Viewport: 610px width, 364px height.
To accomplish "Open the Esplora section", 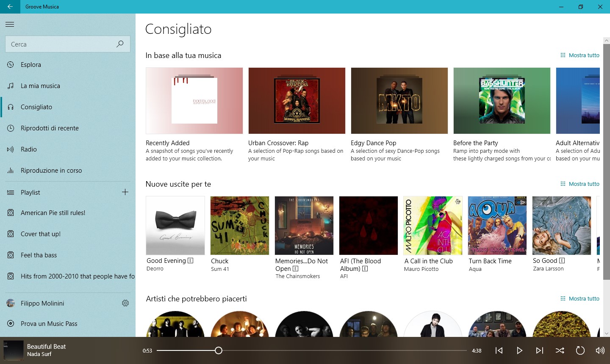I will pyautogui.click(x=68, y=65).
